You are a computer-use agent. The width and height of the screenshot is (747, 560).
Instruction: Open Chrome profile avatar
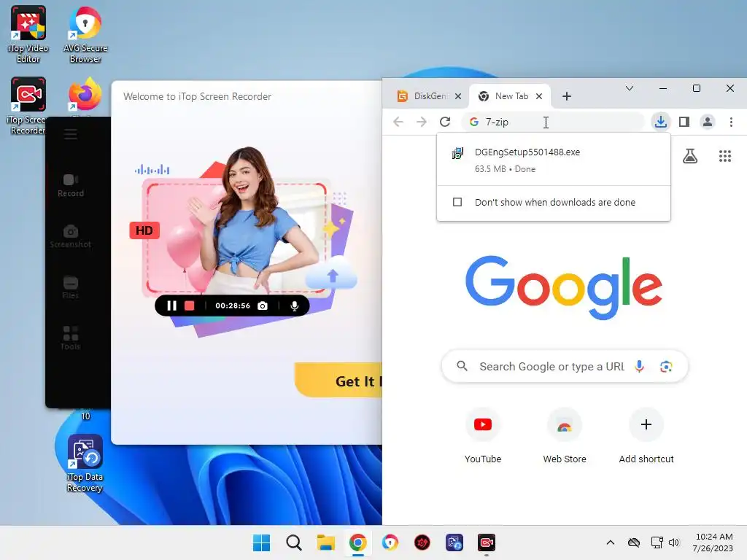708,122
